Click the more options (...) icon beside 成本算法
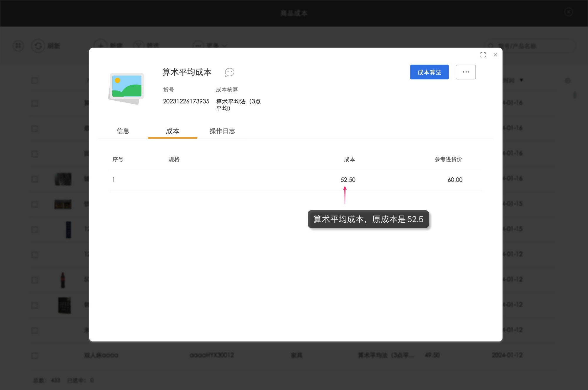Screen dimensions: 588x390 click(465, 72)
